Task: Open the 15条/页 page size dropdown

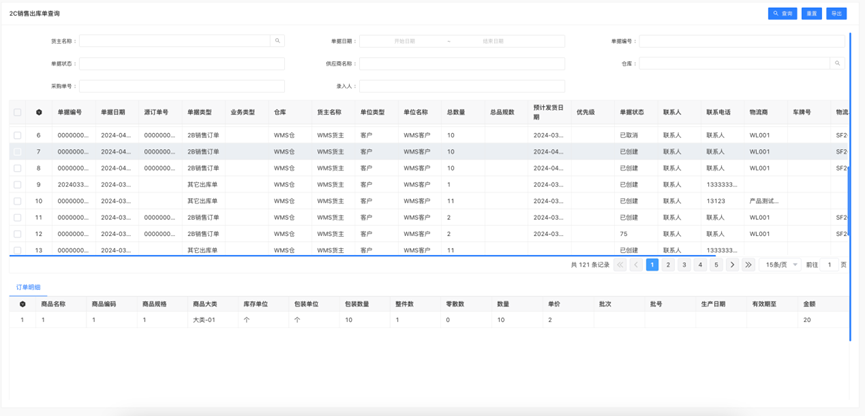Action: (781, 265)
